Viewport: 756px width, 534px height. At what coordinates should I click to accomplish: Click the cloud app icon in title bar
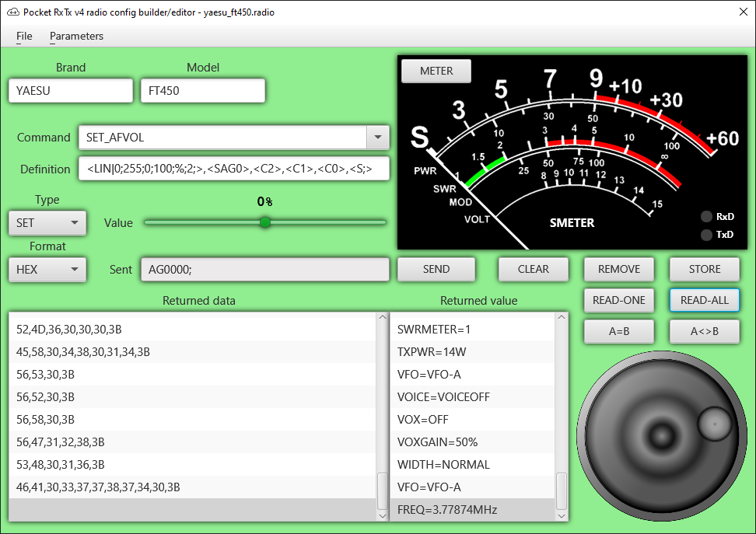coord(13,12)
